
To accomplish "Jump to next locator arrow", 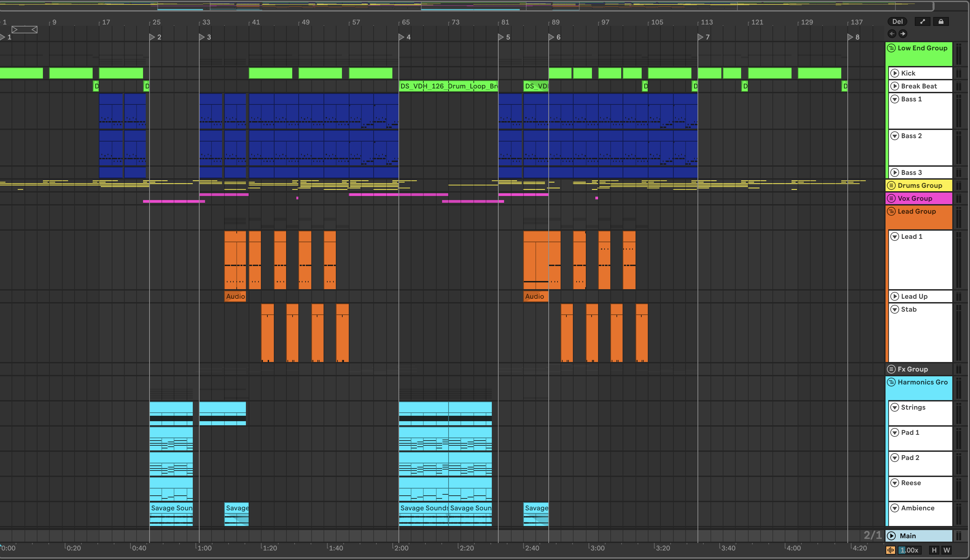I will (903, 34).
